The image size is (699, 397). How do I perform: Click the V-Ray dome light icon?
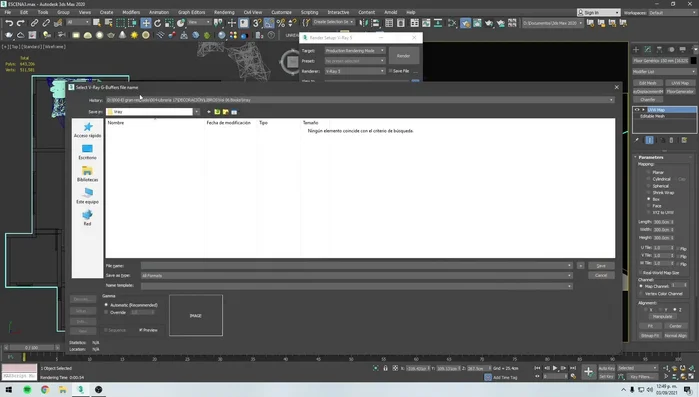click(88, 35)
